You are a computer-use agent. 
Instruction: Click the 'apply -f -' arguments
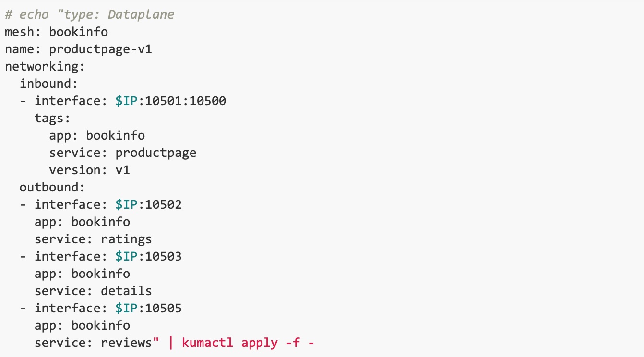click(277, 343)
